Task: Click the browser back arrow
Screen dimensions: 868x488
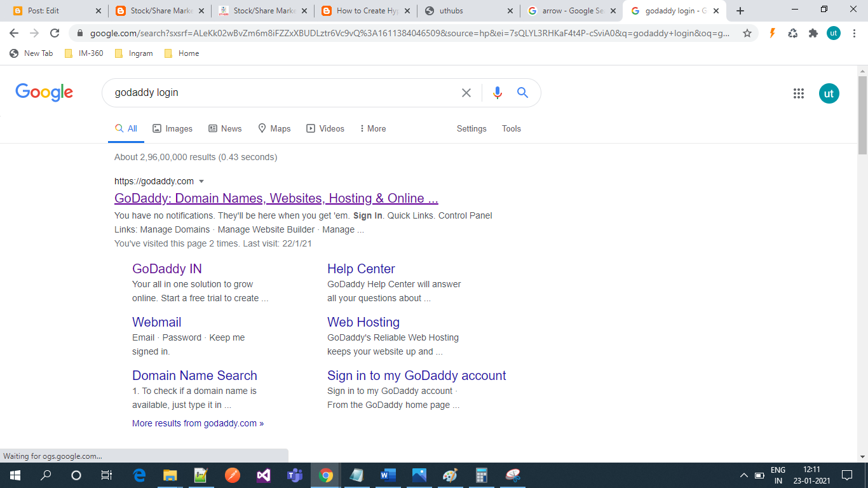Action: click(x=14, y=33)
